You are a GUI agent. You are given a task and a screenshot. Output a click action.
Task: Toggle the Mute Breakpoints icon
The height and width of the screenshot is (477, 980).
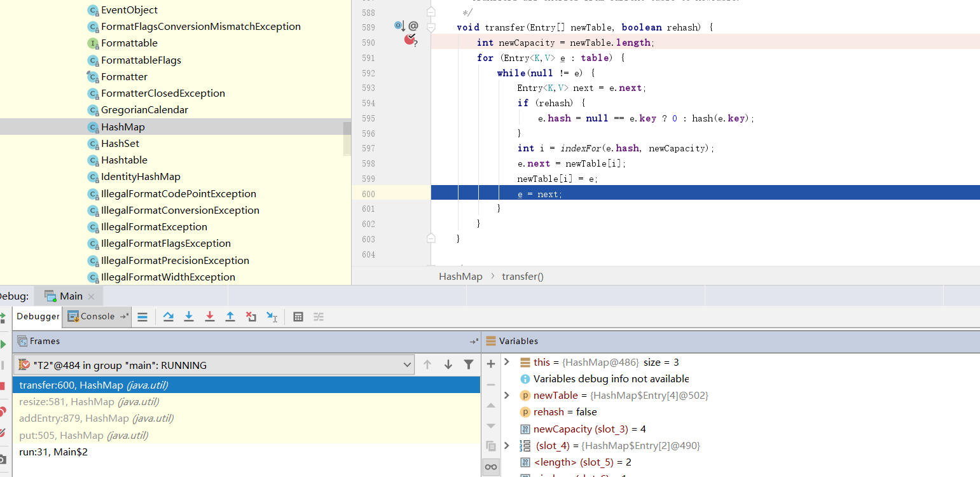3,432
